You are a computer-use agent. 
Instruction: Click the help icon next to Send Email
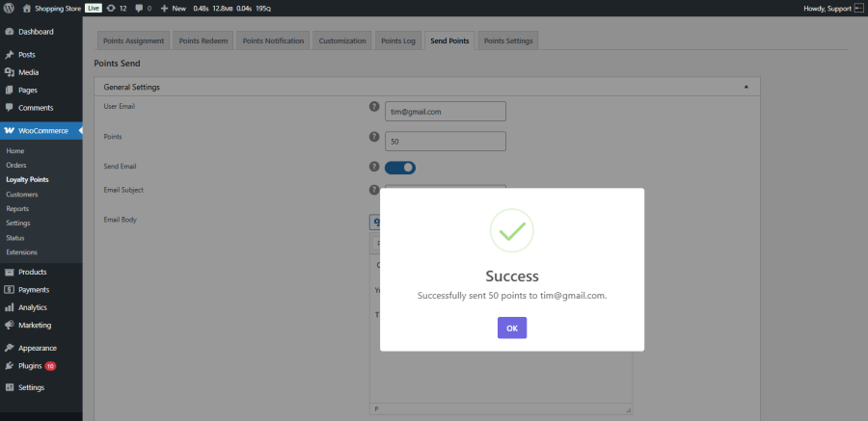coord(374,167)
